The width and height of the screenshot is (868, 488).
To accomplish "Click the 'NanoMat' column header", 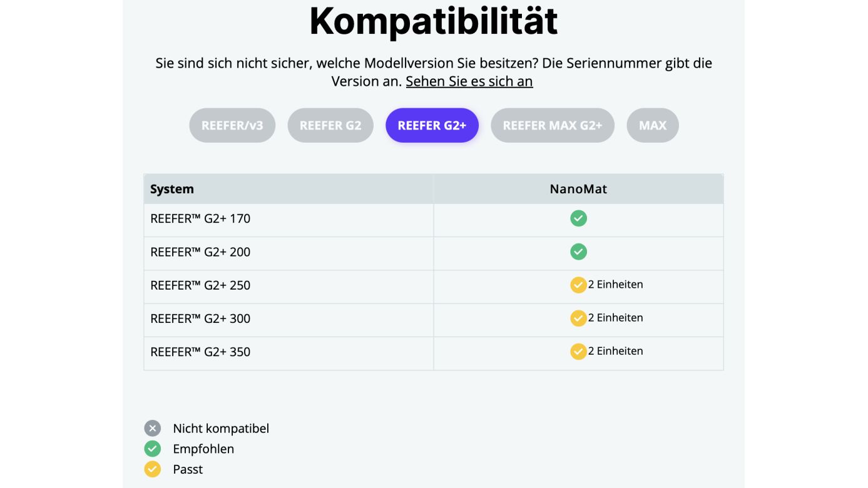I will point(578,189).
